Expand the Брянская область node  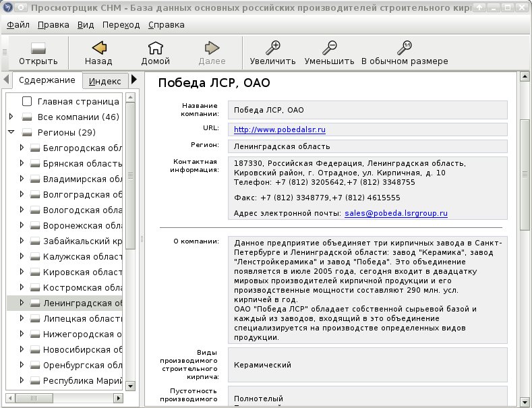coord(22,163)
